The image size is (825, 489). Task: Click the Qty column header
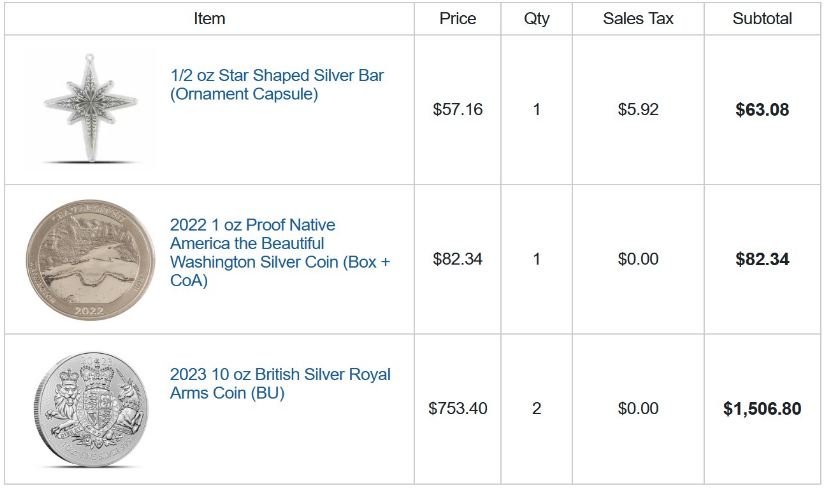point(537,19)
